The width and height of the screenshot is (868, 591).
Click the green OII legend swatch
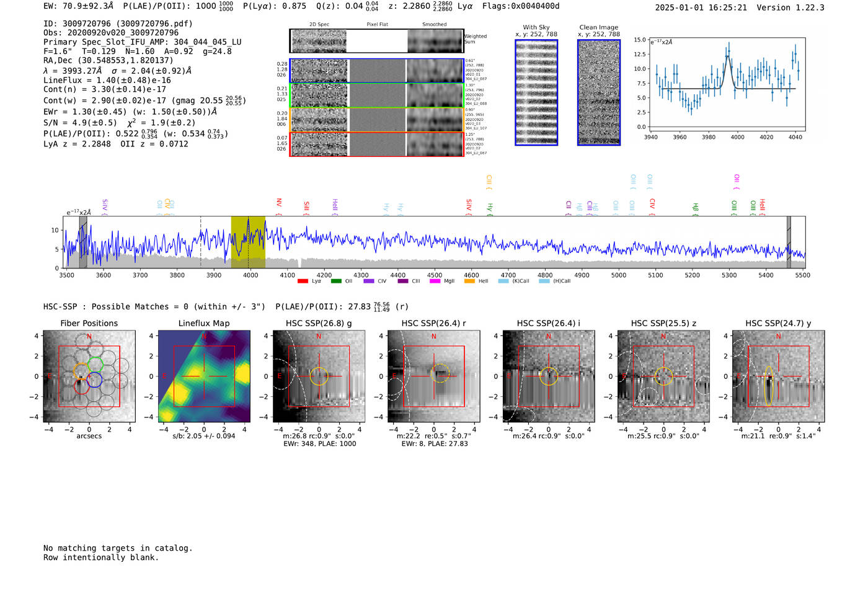click(x=336, y=281)
